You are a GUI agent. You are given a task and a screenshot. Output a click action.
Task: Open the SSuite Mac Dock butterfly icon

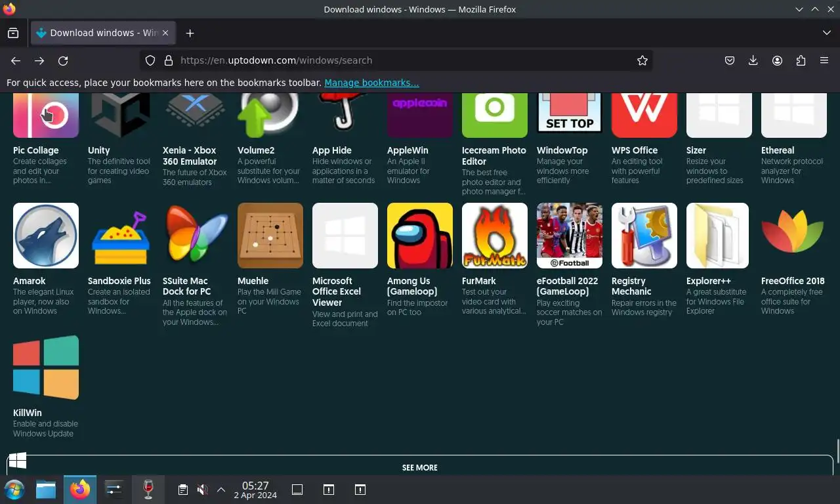196,236
